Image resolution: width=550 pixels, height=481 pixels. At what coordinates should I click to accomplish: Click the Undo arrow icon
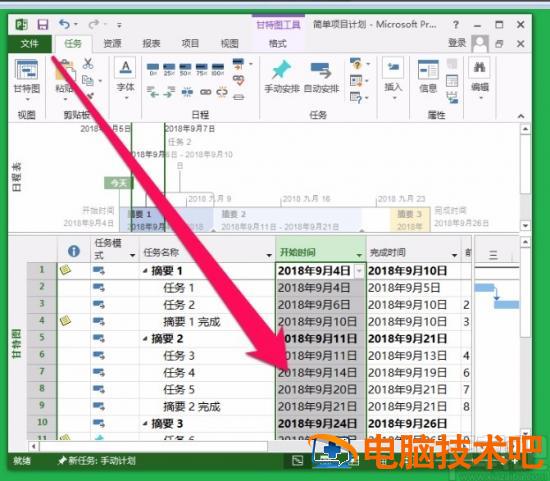point(64,24)
